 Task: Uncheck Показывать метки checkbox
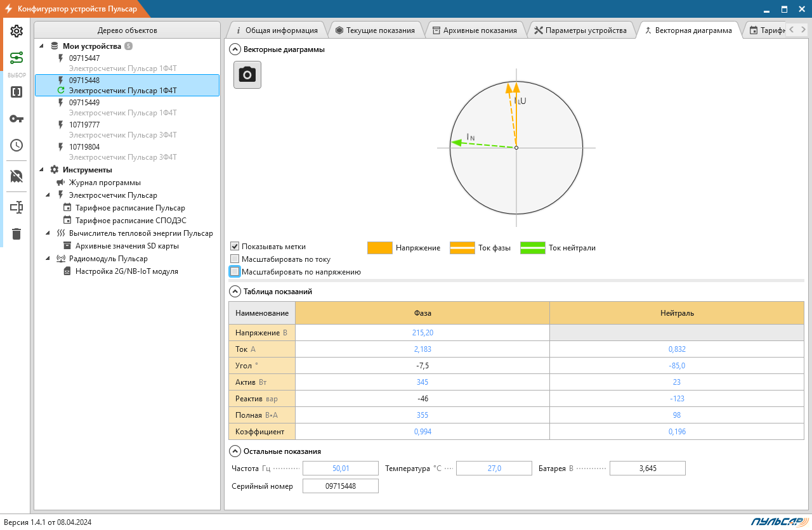click(235, 247)
